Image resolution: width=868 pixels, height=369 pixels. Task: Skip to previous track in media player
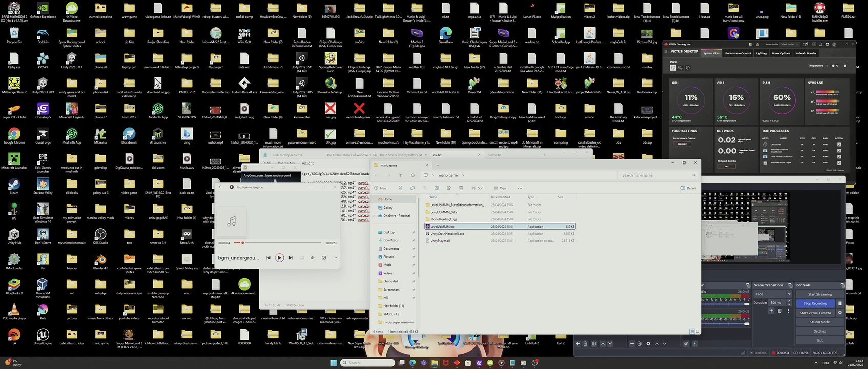(x=268, y=258)
